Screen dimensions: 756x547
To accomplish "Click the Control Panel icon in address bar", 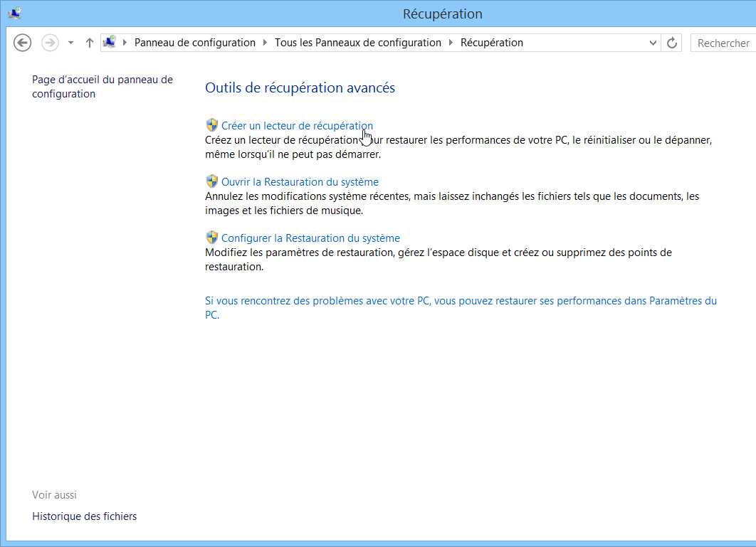I will tap(110, 42).
